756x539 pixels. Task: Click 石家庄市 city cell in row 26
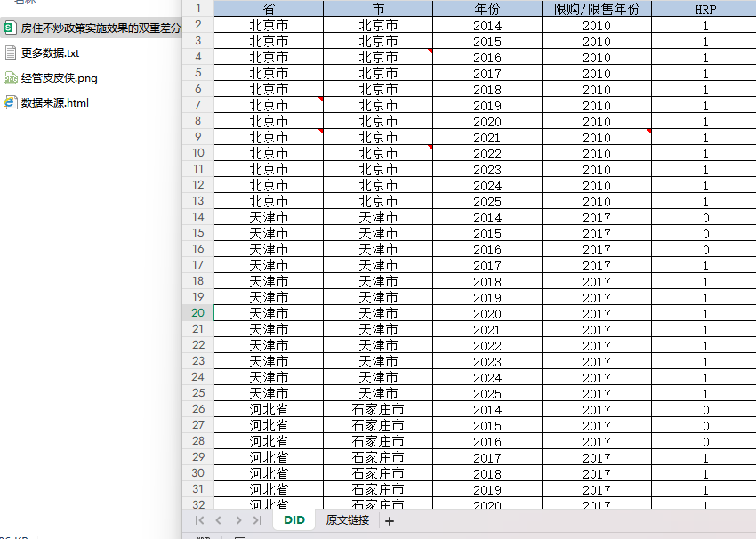click(378, 409)
